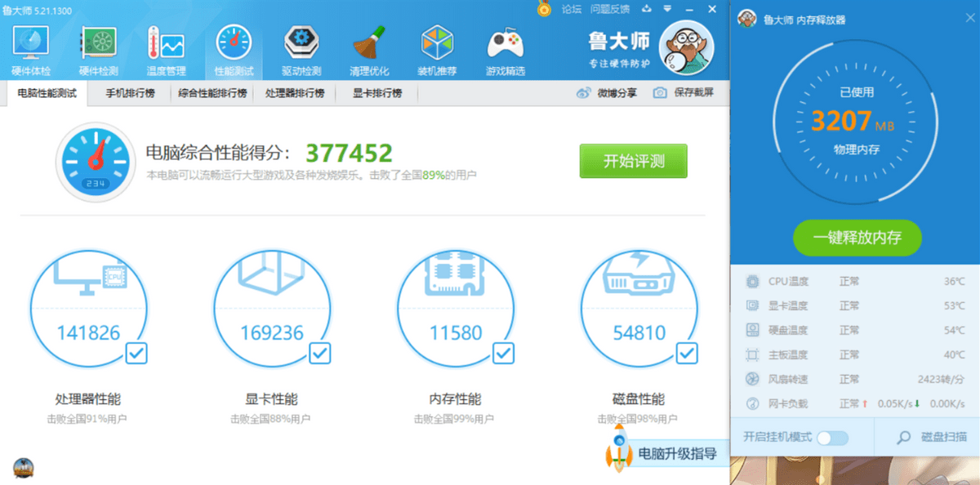Open the 温度管理 temperature management icon
Viewport: 980px width, 485px height.
pos(166,42)
